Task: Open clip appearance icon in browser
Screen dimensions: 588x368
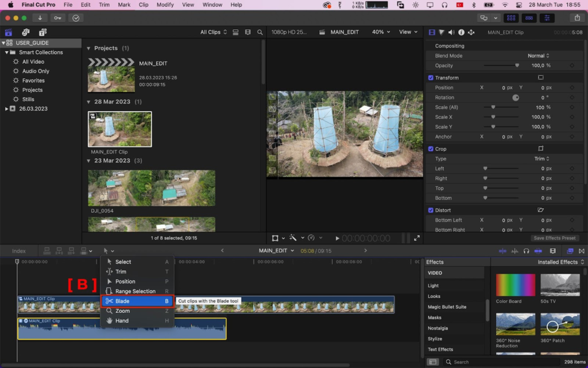Action: point(247,32)
